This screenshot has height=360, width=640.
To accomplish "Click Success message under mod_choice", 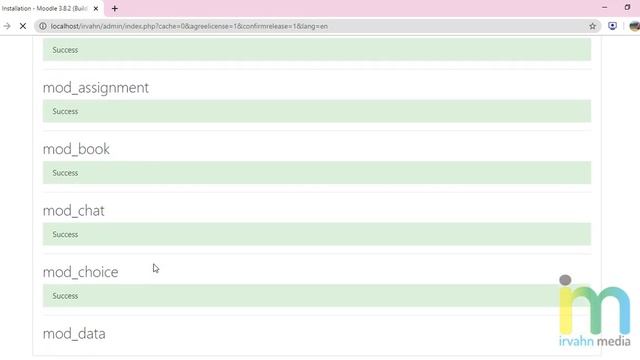I will 317,296.
